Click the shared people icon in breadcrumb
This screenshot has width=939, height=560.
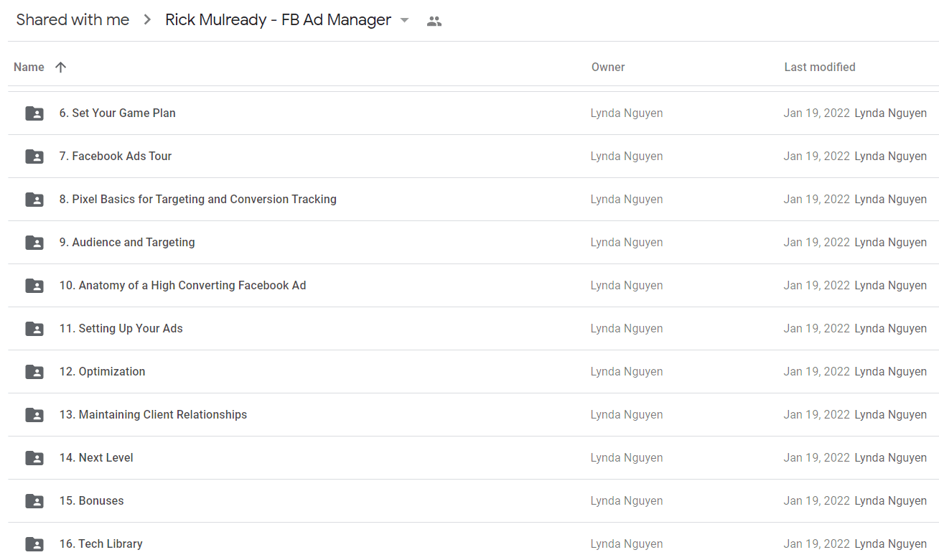(x=434, y=21)
